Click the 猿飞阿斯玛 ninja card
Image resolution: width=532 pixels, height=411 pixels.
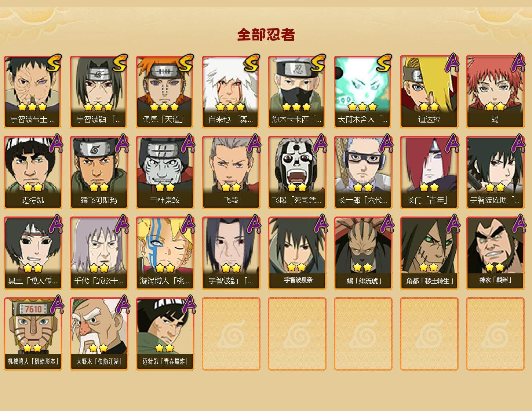[x=99, y=172]
